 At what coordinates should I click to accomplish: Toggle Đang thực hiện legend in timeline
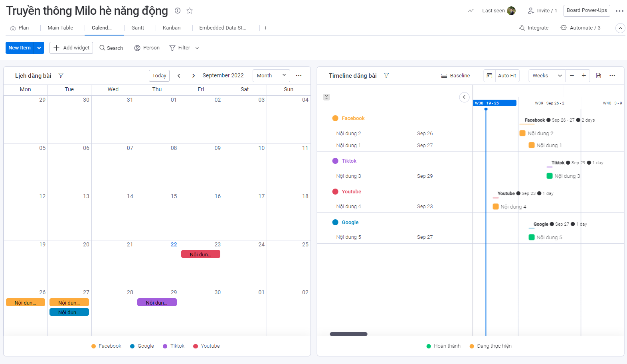pyautogui.click(x=491, y=346)
